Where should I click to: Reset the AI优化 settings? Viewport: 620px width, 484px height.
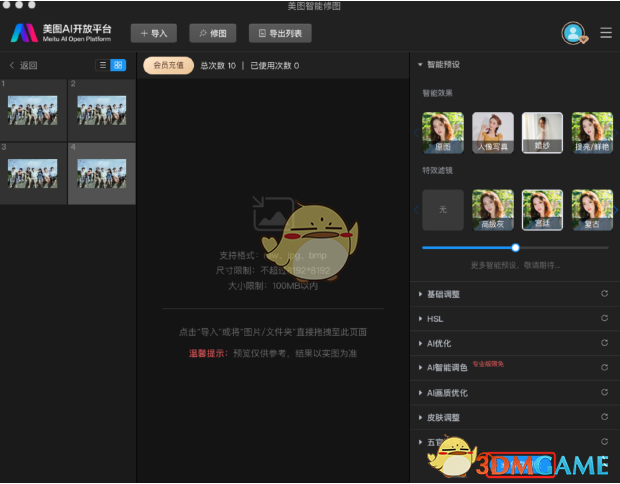(x=604, y=342)
